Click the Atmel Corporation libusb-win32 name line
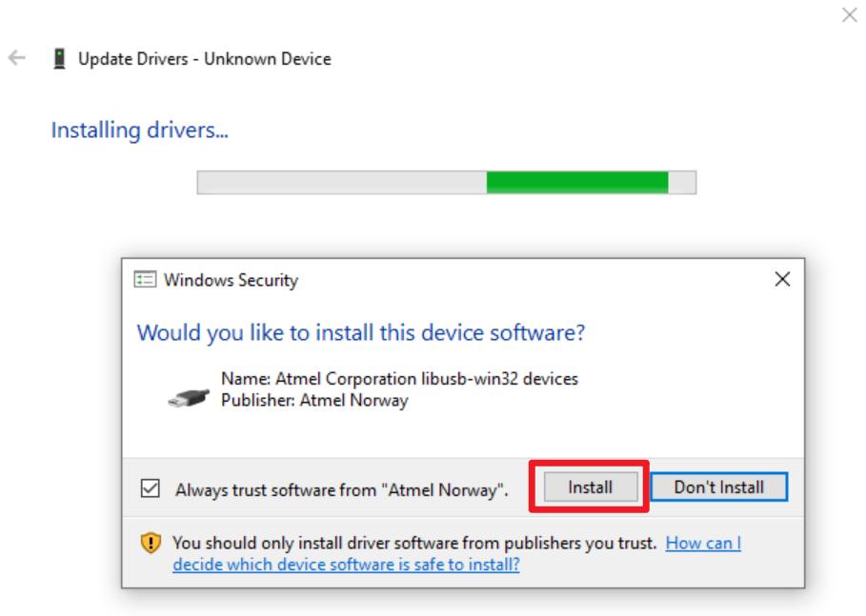The image size is (866, 616). [399, 379]
